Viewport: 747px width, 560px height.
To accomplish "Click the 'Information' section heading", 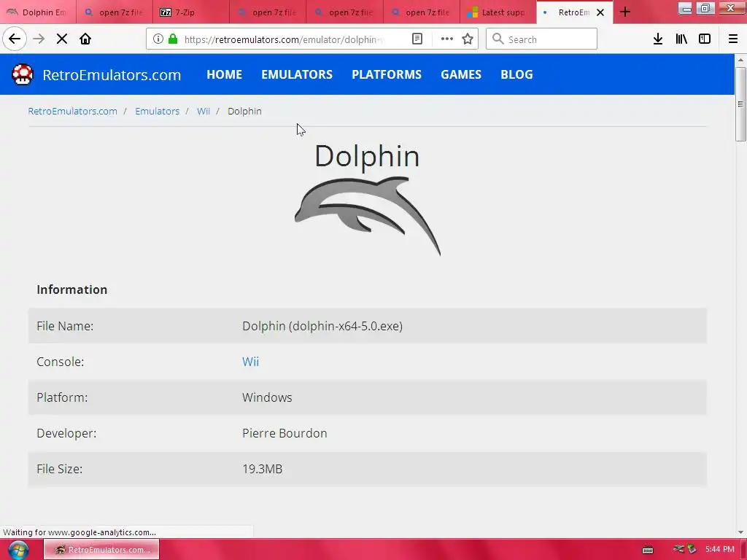I will tap(72, 289).
